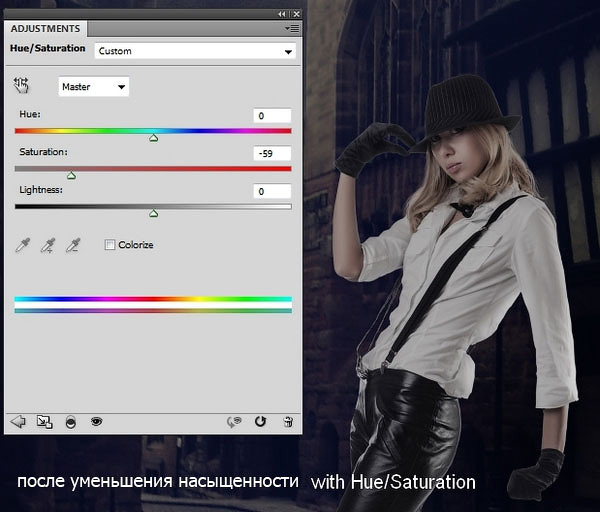The width and height of the screenshot is (600, 512).
Task: Click the lower desaturated spectrum bar
Action: (x=153, y=311)
